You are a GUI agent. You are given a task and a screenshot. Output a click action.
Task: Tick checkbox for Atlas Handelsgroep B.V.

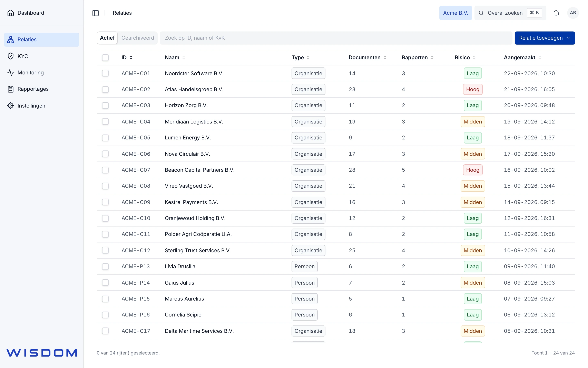105,89
